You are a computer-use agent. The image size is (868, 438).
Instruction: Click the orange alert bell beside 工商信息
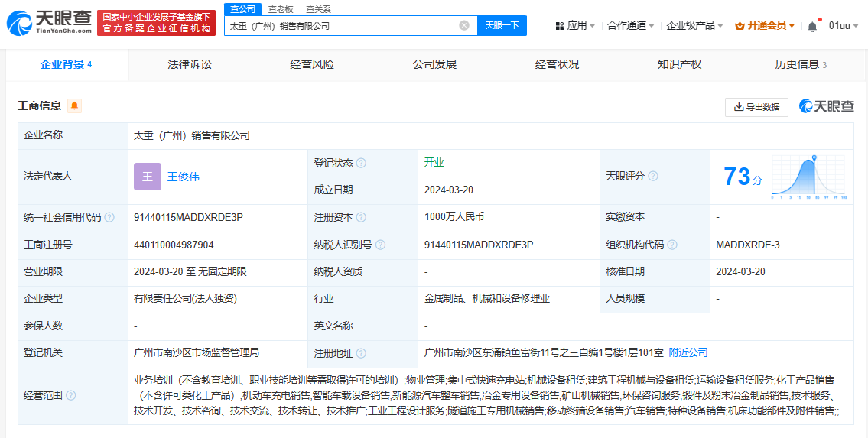(x=74, y=106)
